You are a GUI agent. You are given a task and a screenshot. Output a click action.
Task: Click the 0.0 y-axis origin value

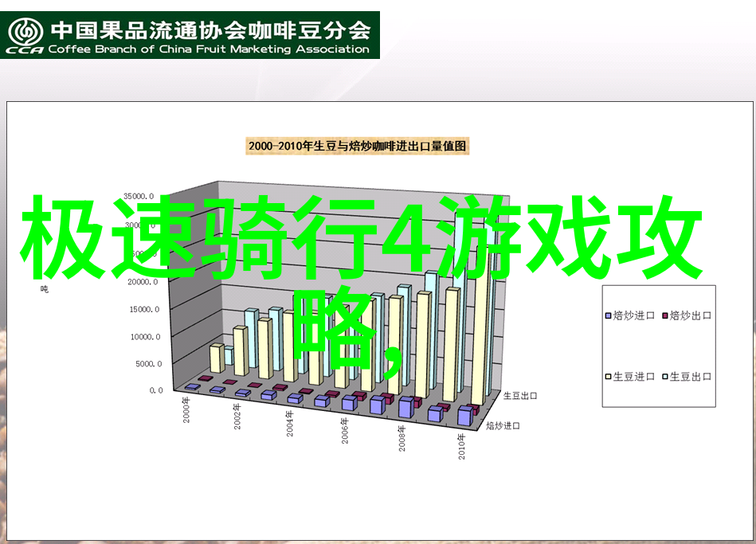(155, 390)
